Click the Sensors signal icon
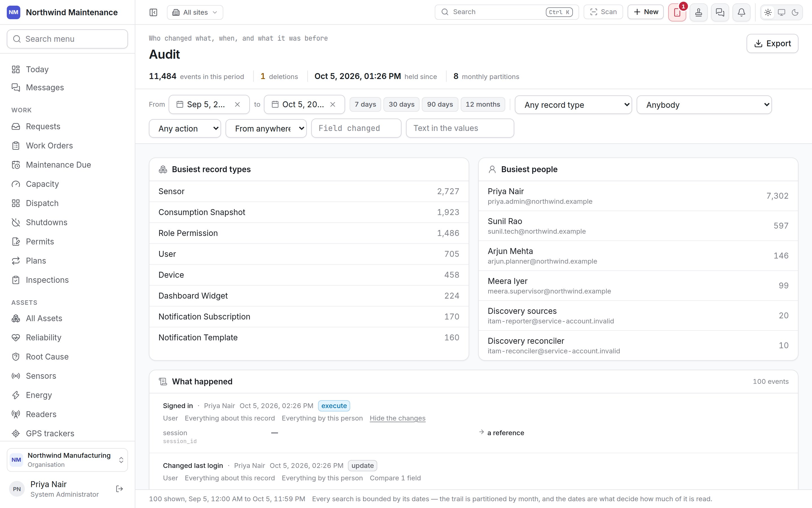The width and height of the screenshot is (812, 508). point(16,376)
